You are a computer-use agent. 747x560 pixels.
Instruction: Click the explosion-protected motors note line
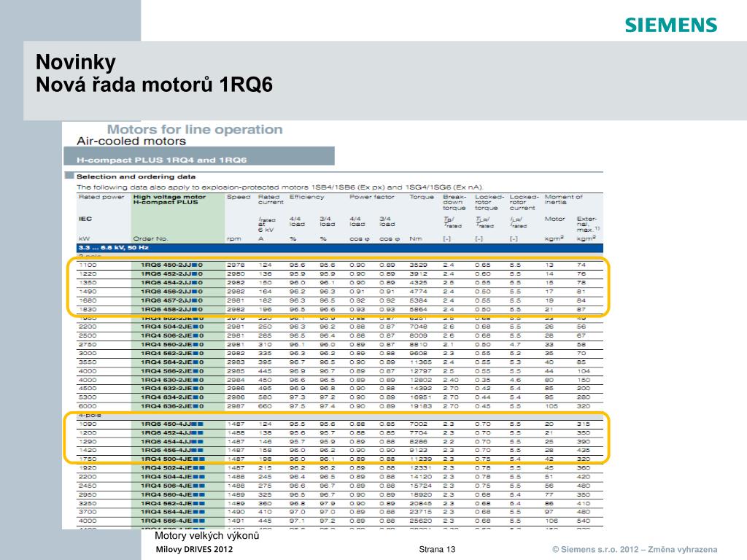click(280, 187)
